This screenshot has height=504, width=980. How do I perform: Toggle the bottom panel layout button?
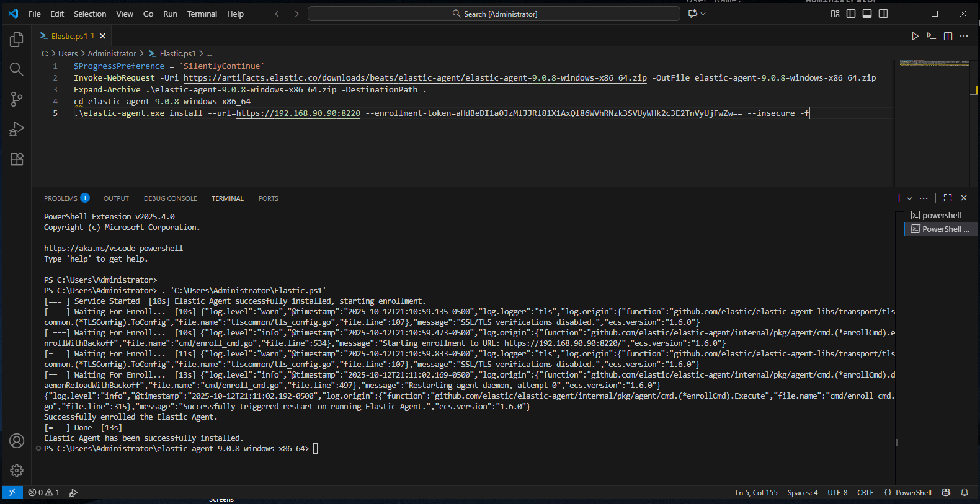coord(867,14)
